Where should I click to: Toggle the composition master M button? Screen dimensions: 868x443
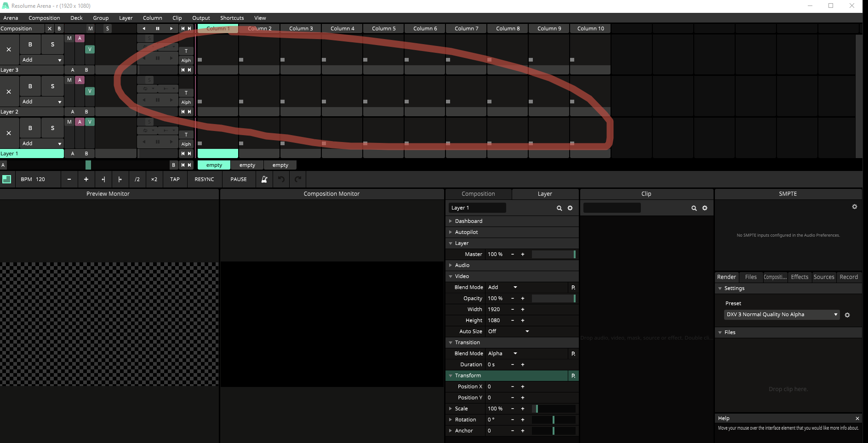click(91, 28)
